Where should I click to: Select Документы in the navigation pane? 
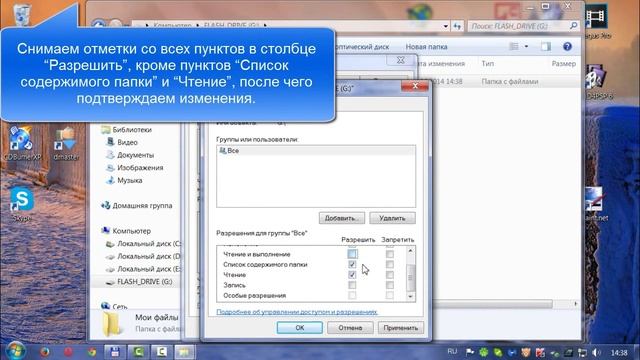click(130, 155)
